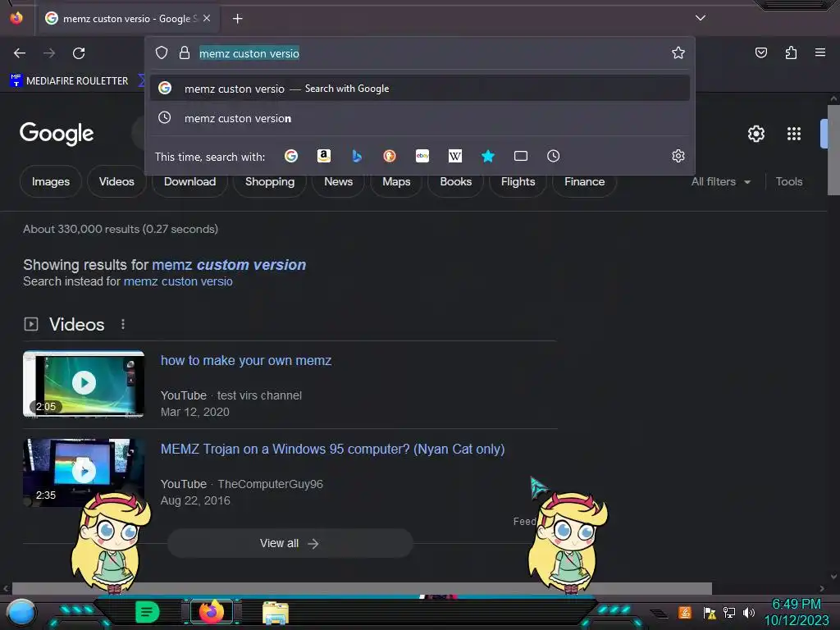Click the horizontal page scrollbar
The height and width of the screenshot is (630, 840).
pos(362,588)
